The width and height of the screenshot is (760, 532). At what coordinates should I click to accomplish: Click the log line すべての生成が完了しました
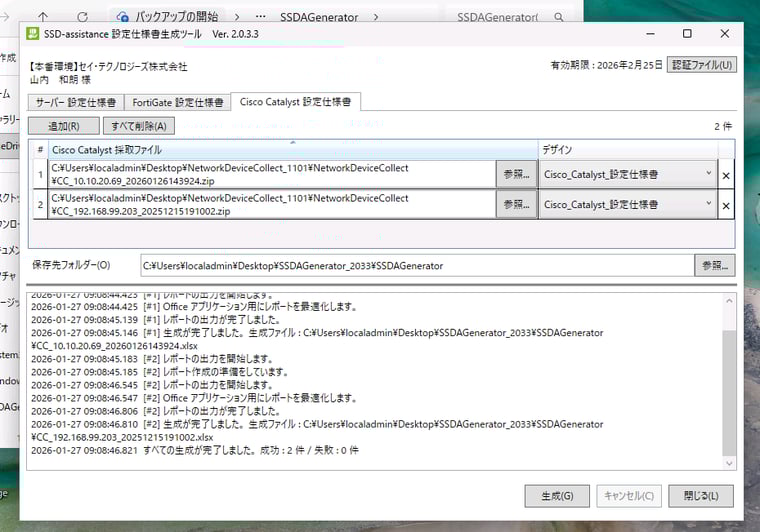click(x=195, y=450)
